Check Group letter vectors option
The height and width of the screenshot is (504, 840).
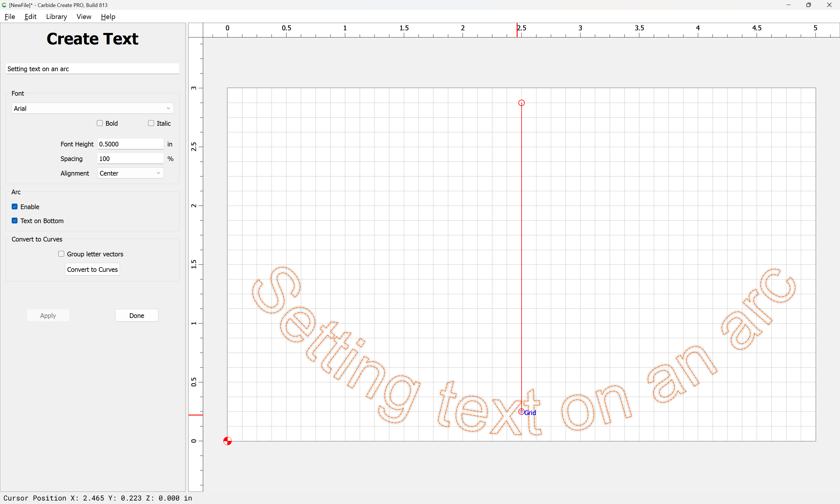(x=61, y=254)
